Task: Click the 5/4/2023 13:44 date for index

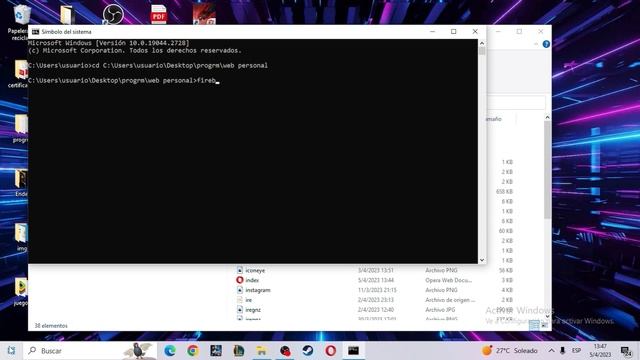Action: coord(376,280)
